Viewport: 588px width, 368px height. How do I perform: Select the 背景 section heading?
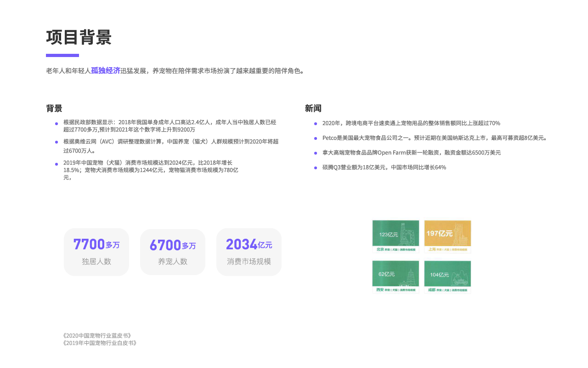pos(54,109)
